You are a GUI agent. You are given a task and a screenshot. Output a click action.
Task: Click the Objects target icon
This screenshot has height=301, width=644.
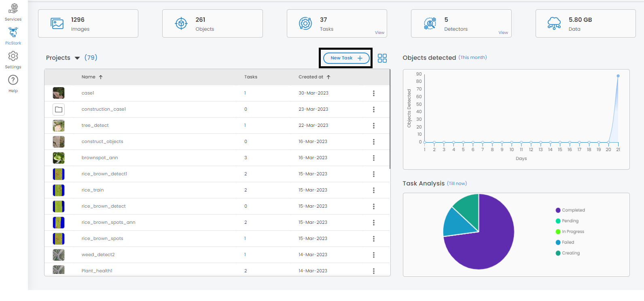click(181, 23)
